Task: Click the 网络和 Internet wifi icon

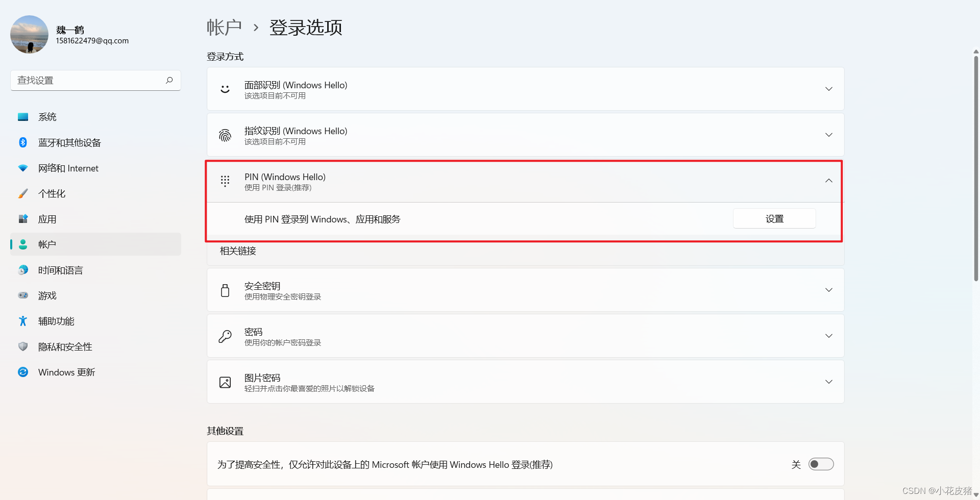Action: click(x=23, y=168)
